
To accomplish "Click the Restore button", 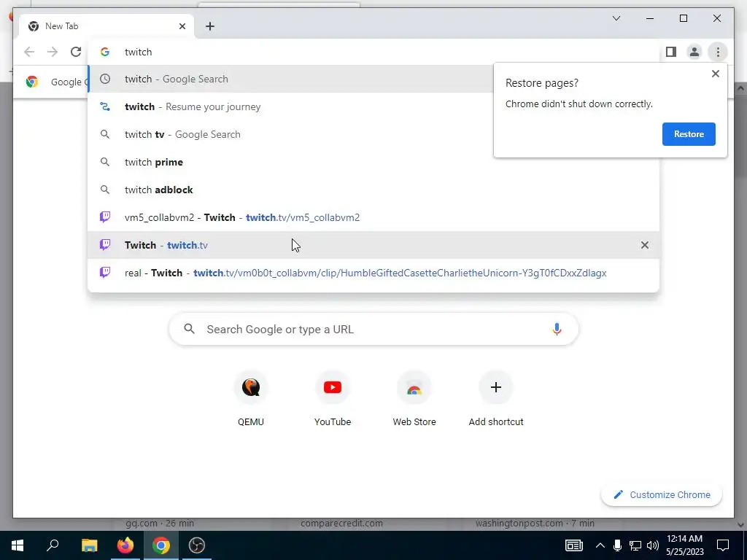I will (x=689, y=134).
